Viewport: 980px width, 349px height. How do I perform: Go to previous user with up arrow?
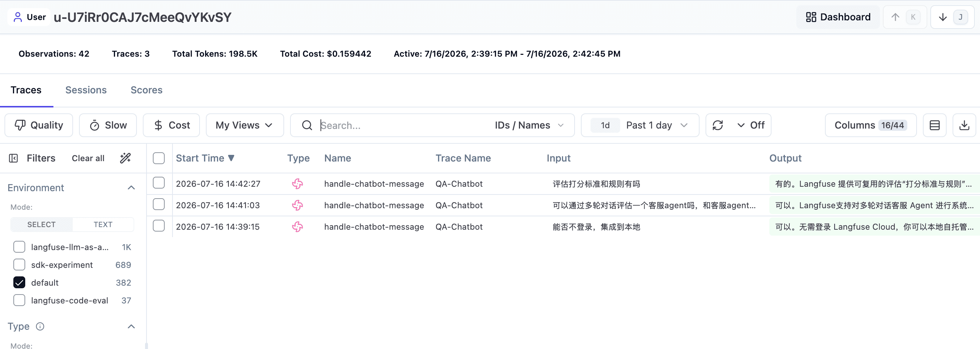coord(905,17)
